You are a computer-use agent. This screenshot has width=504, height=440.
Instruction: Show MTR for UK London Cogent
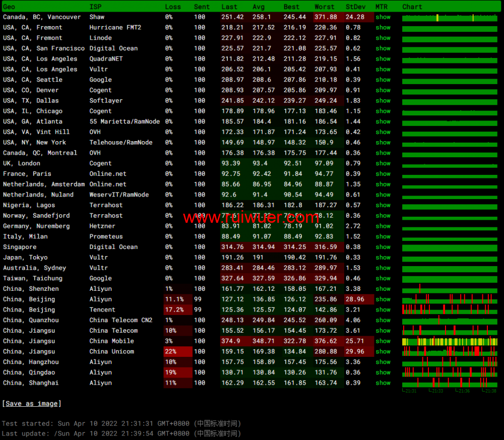pyautogui.click(x=383, y=163)
